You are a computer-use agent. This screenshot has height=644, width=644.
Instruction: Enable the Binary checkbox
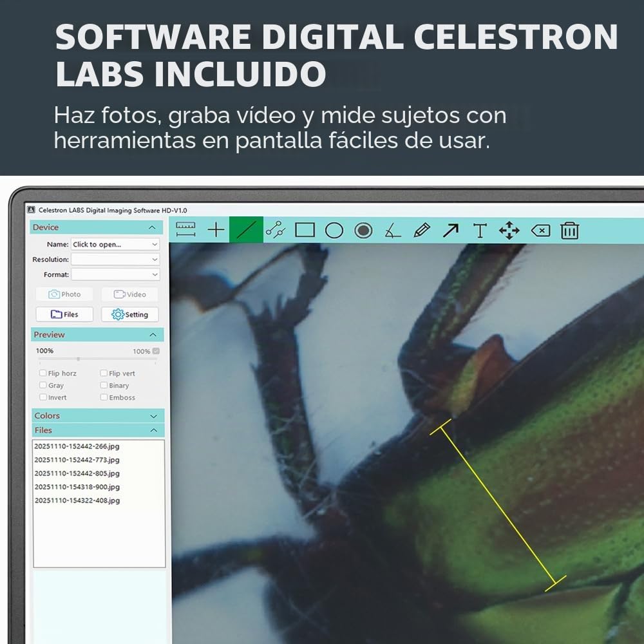[x=104, y=385]
